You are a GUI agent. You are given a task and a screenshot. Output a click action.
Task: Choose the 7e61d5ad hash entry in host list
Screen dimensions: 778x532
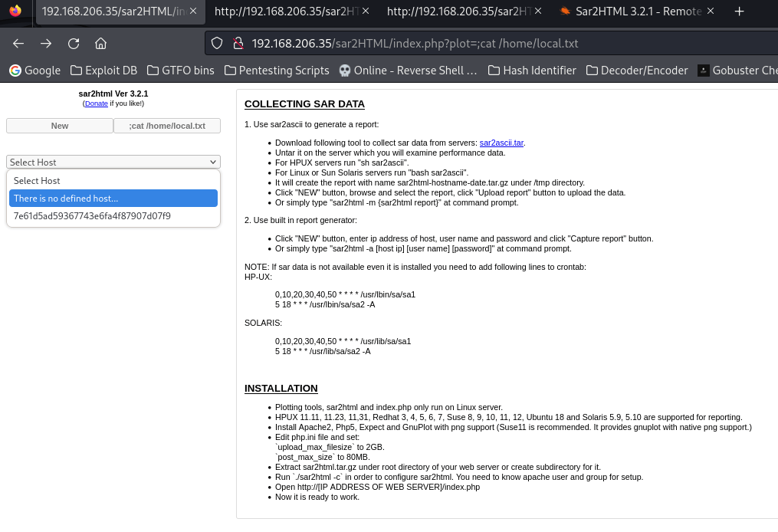(92, 216)
